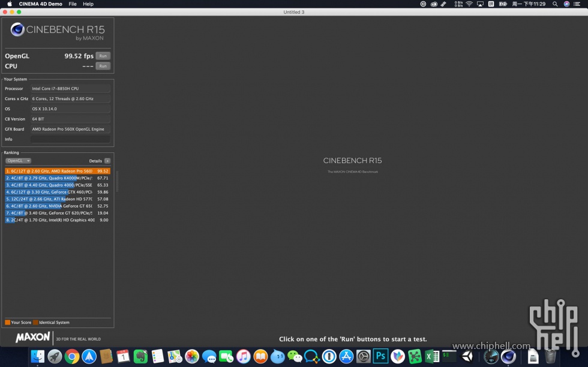Select ranking entry with GeForce GTX 460

click(x=58, y=192)
